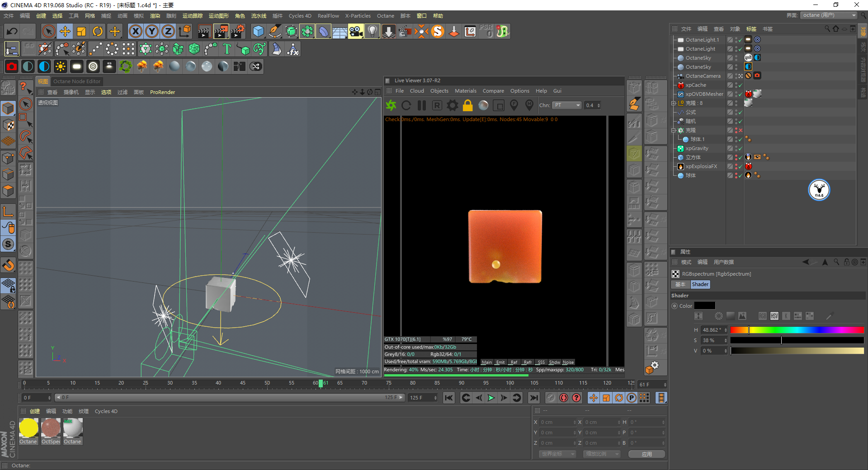Select the Move tool in the top toolbar

(x=65, y=31)
